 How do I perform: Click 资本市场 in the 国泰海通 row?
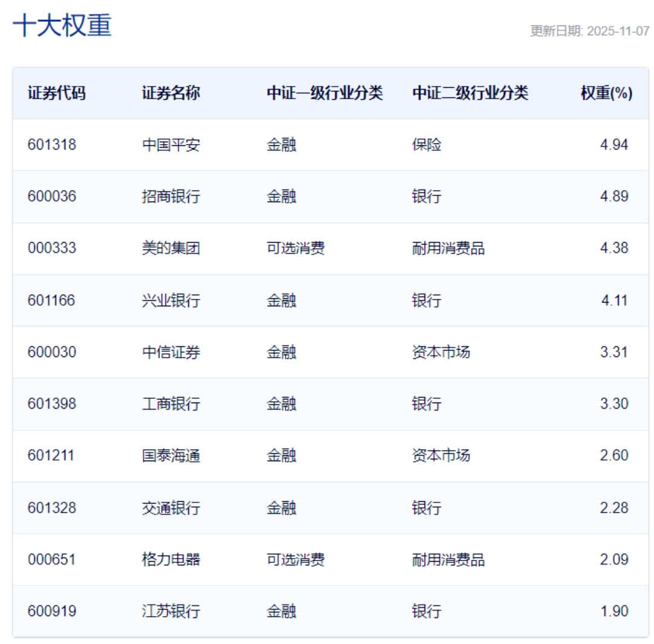point(441,456)
